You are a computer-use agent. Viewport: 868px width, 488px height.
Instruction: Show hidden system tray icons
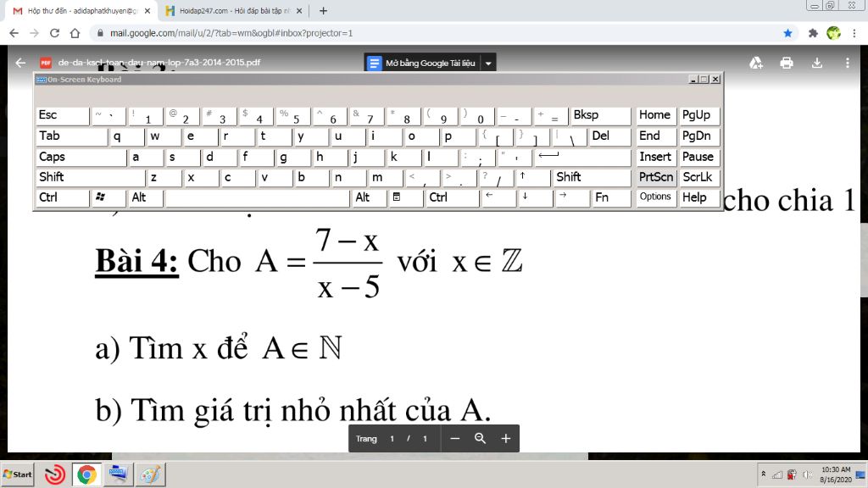coord(764,474)
